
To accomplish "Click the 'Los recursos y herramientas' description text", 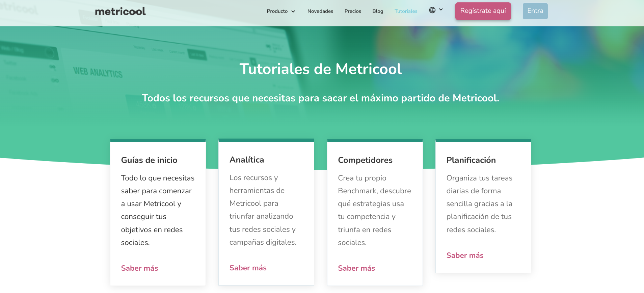I will [263, 210].
